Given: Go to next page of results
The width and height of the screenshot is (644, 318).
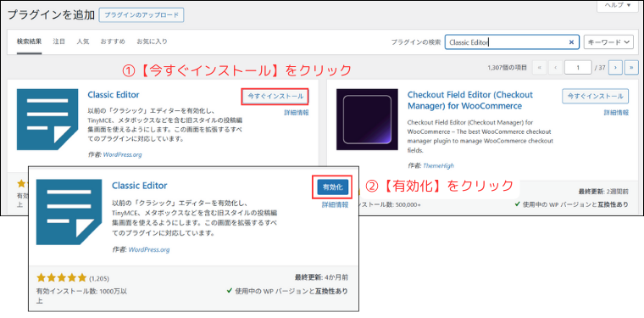Looking at the screenshot, I should [616, 68].
